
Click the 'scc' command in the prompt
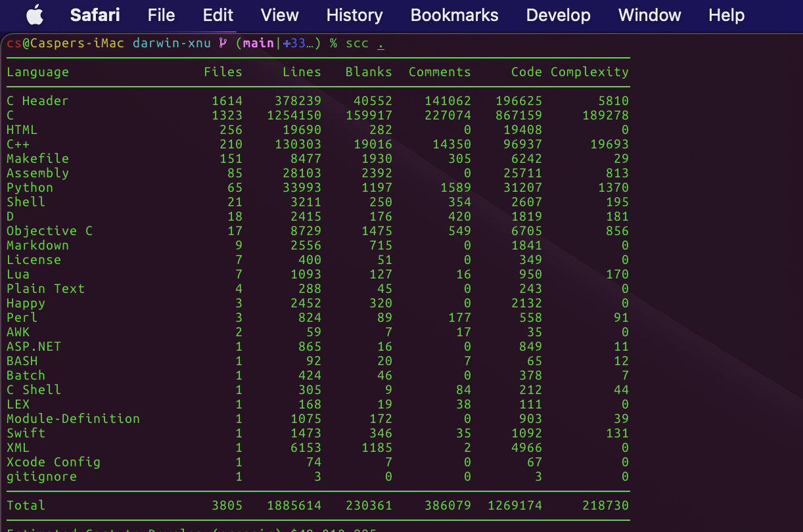357,43
